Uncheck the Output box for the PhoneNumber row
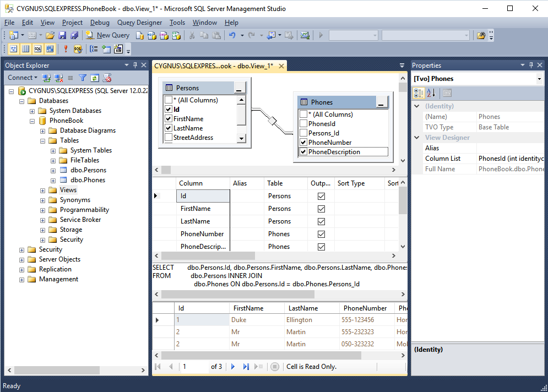The width and height of the screenshot is (548, 392). [x=321, y=234]
